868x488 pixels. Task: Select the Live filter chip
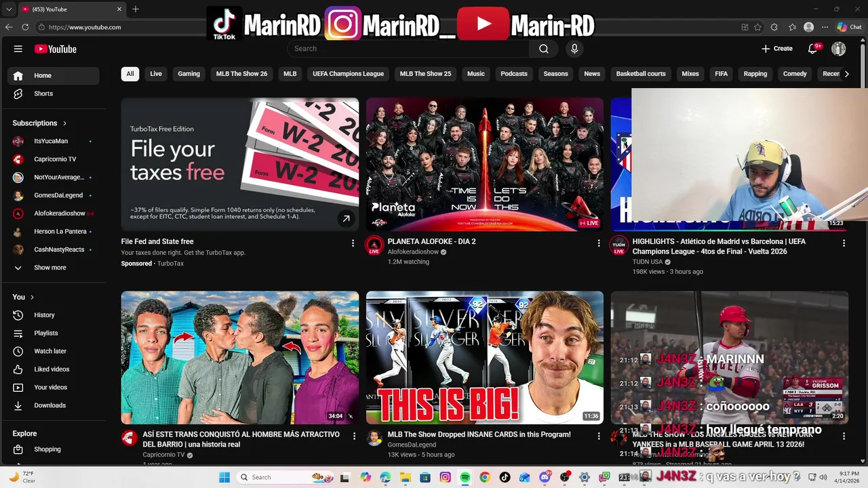pyautogui.click(x=156, y=74)
